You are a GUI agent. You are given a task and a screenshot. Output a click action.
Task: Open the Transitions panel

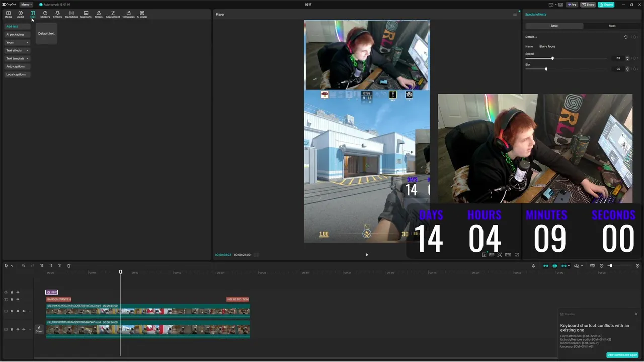71,14
